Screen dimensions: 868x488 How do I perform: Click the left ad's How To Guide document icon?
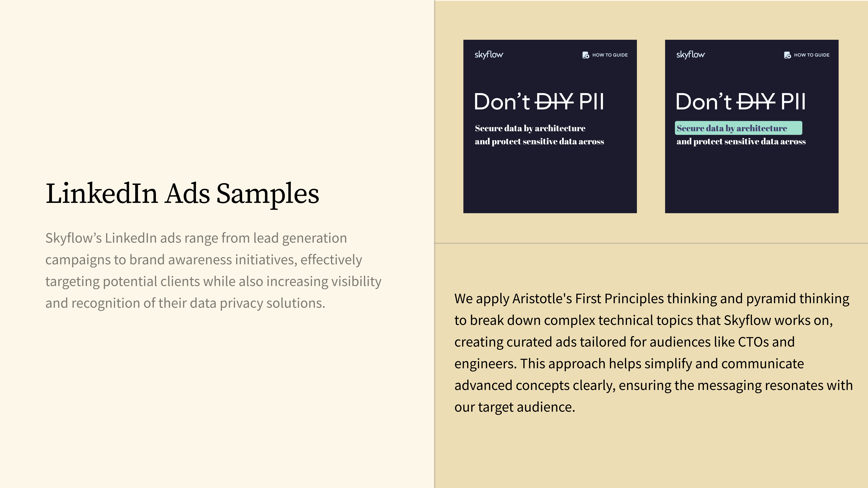point(586,55)
